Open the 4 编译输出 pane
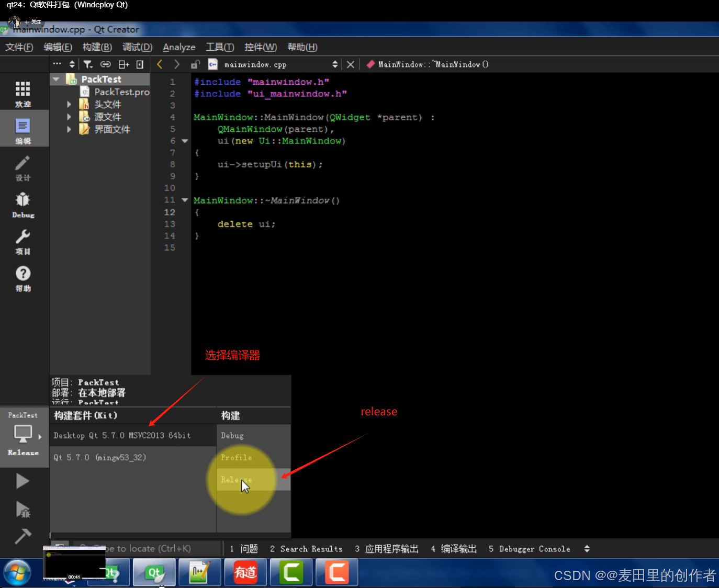Image resolution: width=719 pixels, height=588 pixels. point(454,549)
